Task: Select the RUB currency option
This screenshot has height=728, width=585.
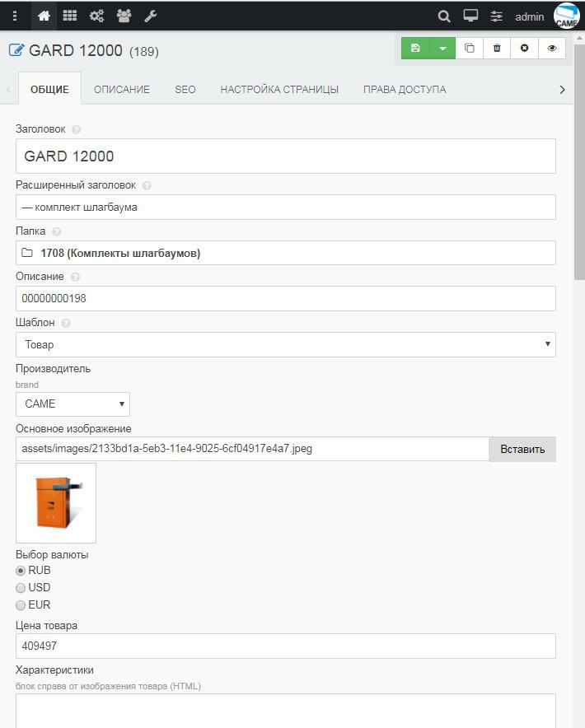Action: tap(21, 570)
